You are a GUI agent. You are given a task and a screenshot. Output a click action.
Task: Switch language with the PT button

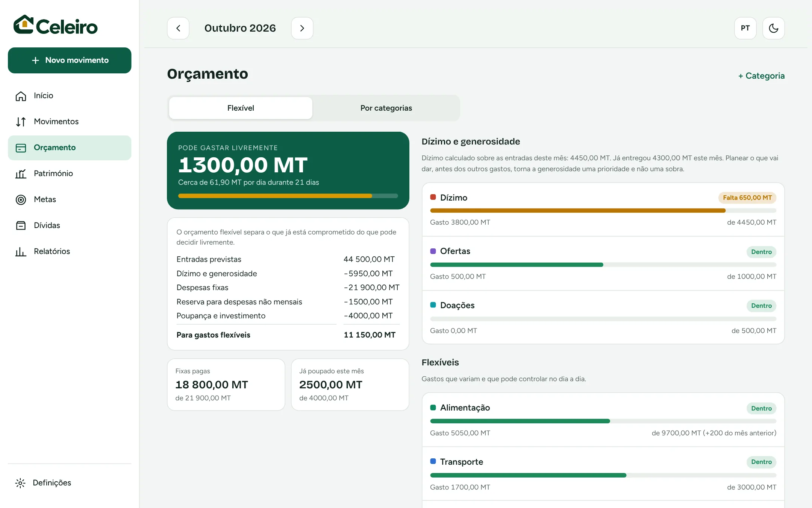tap(745, 28)
